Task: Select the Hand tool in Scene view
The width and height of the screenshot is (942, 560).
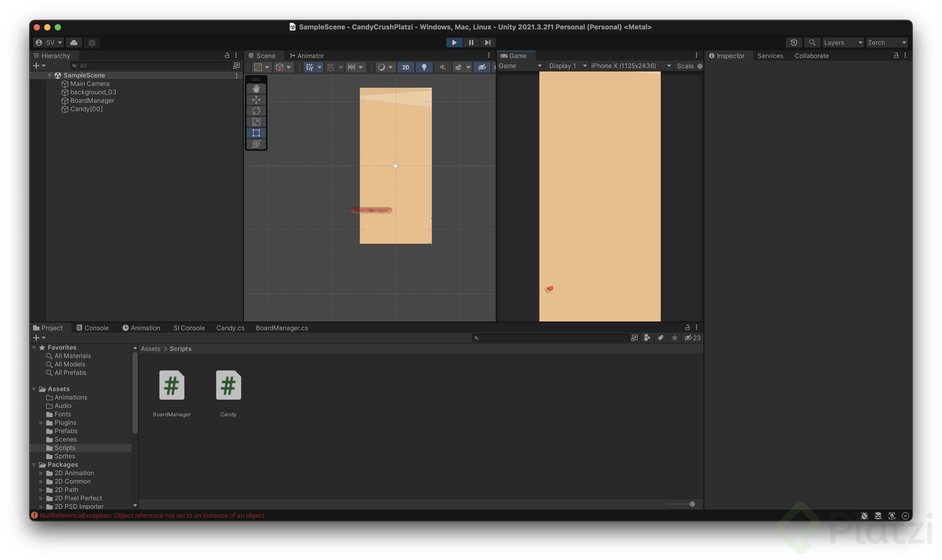Action: tap(256, 89)
